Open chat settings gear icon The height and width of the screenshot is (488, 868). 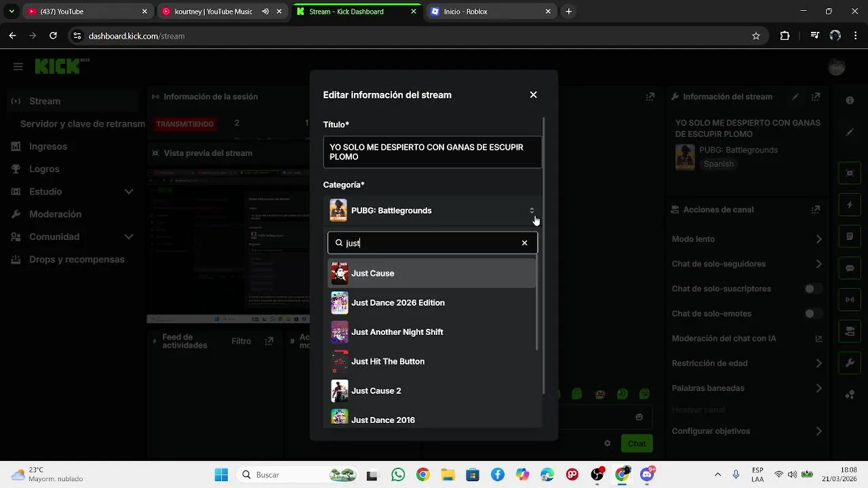(608, 443)
